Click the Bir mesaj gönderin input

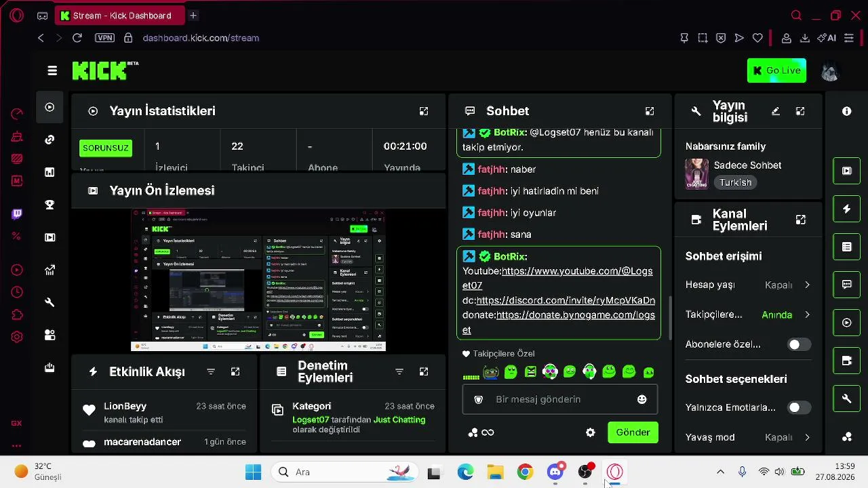tap(560, 399)
